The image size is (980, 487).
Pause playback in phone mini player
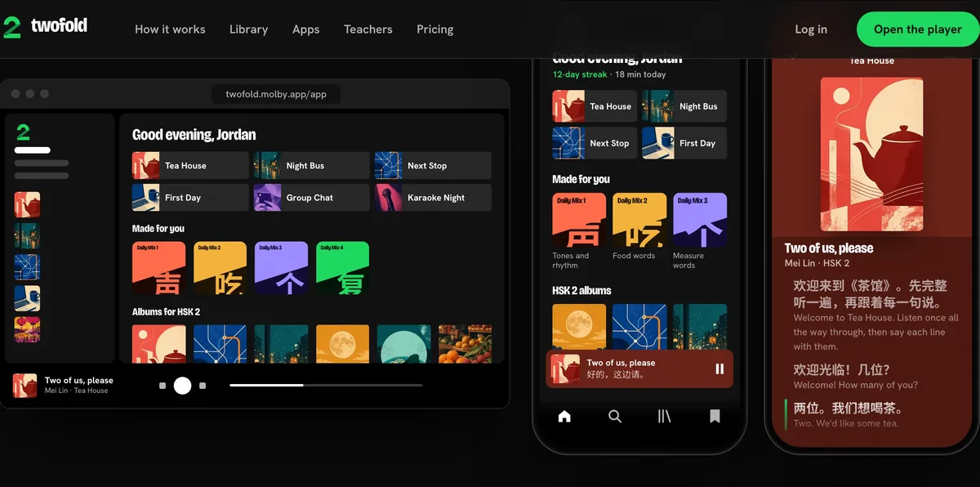point(719,369)
